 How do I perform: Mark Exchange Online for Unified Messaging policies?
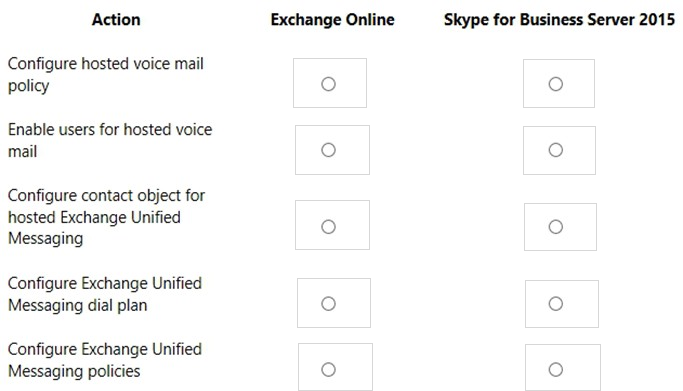point(328,370)
